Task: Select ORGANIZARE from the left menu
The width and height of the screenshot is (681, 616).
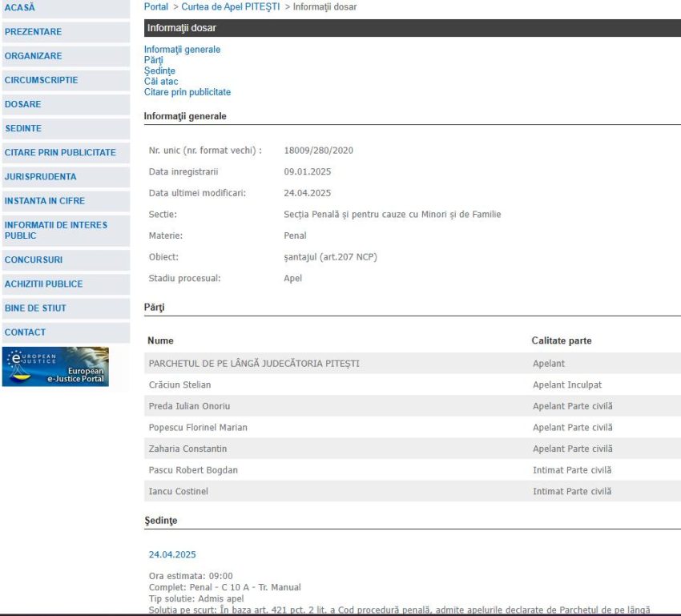Action: click(33, 56)
